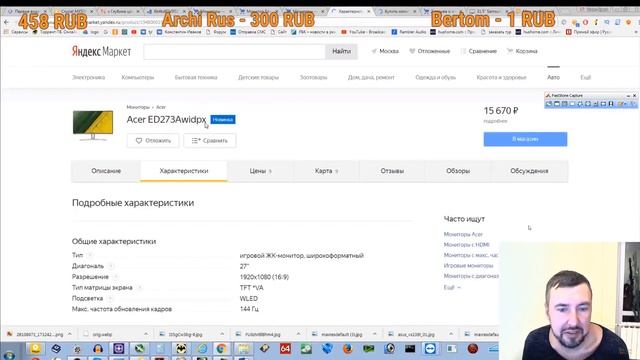This screenshot has height=360, width=640.
Task: Show help hint next to Диагональ
Action: [x=111, y=266]
